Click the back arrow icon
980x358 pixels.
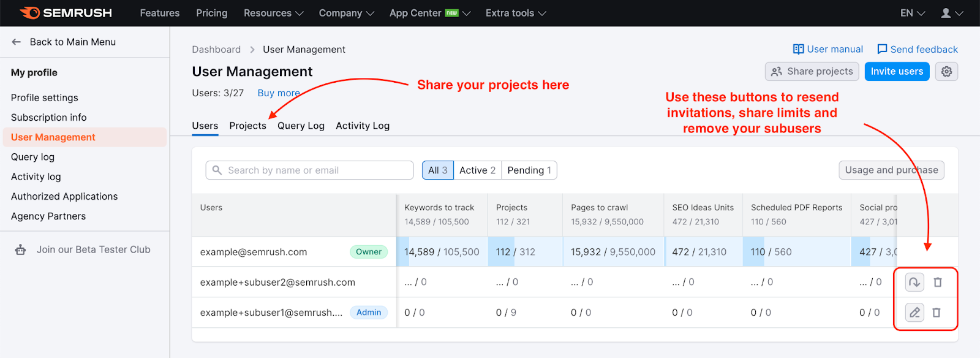[17, 42]
